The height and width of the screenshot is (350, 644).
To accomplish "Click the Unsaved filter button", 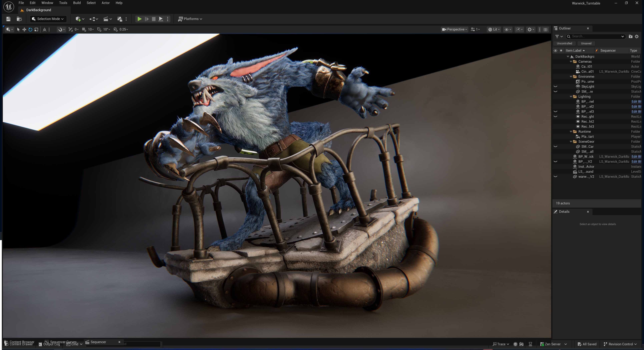I will click(x=586, y=43).
